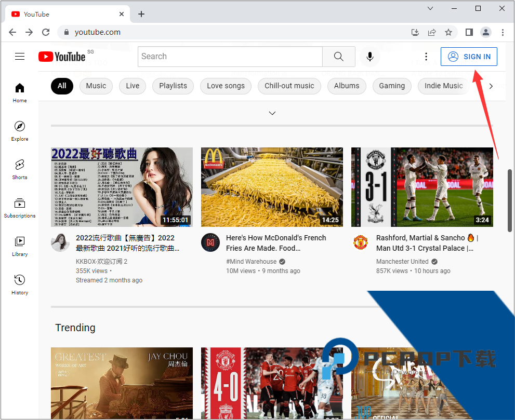
Task: Open YouTube settings three-dot menu
Action: point(426,57)
